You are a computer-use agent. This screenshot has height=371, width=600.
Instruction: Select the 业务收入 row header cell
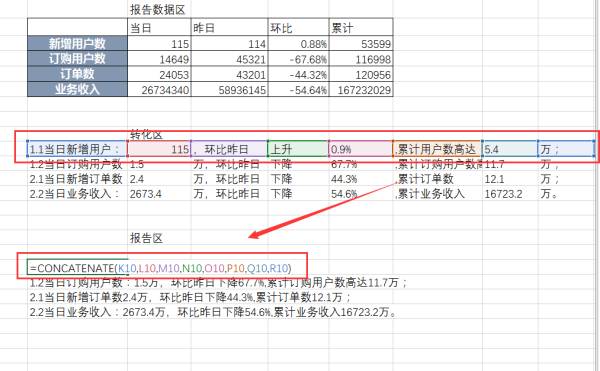click(x=77, y=89)
